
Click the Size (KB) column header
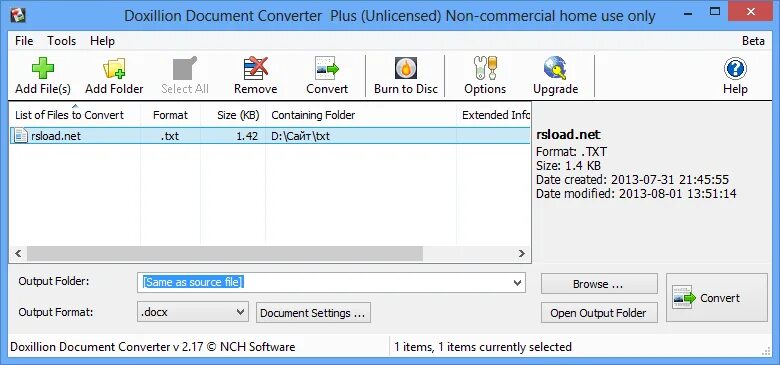(233, 115)
